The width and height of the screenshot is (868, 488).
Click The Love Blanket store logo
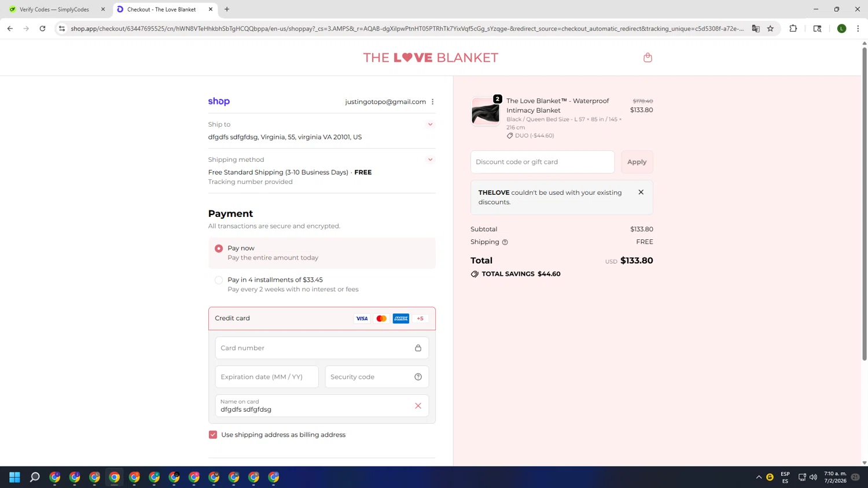pos(431,57)
